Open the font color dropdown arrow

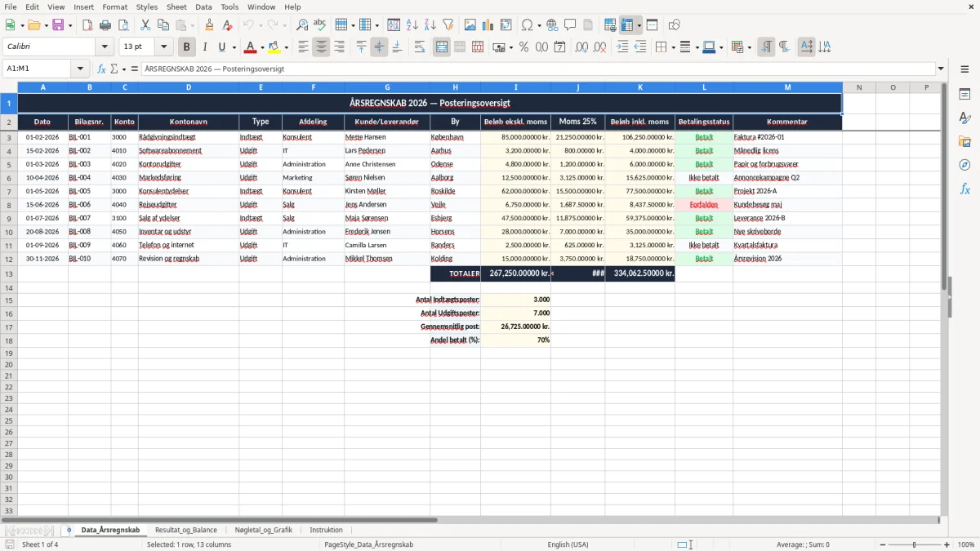point(262,47)
